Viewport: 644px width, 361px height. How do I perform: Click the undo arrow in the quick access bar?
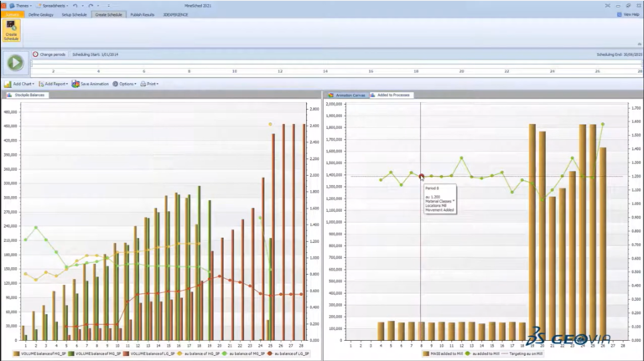(x=75, y=6)
